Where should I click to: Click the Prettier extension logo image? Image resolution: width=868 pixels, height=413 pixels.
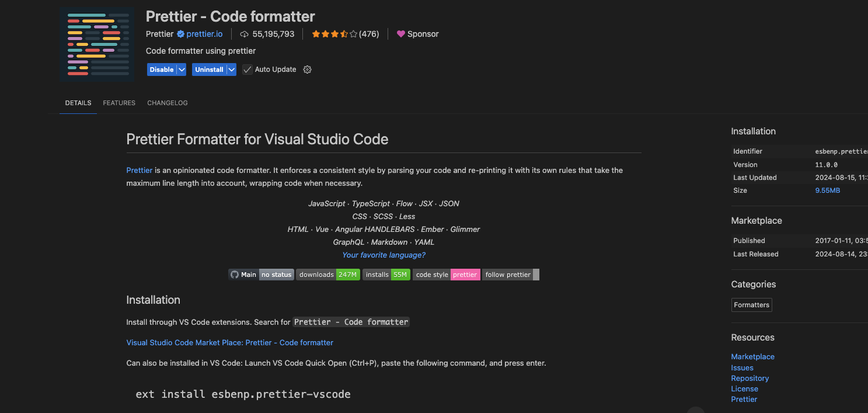click(97, 44)
